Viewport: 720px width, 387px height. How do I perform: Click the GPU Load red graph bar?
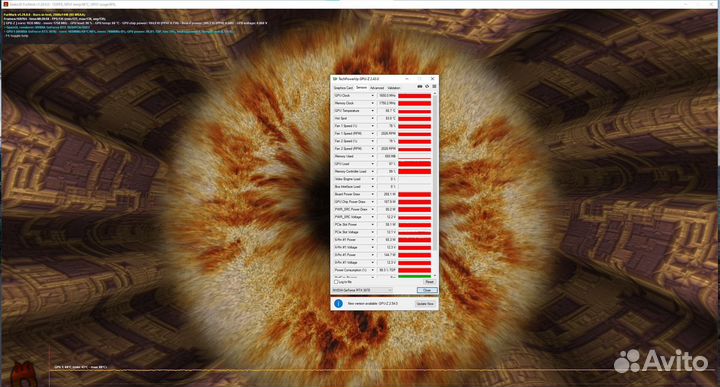[x=414, y=164]
